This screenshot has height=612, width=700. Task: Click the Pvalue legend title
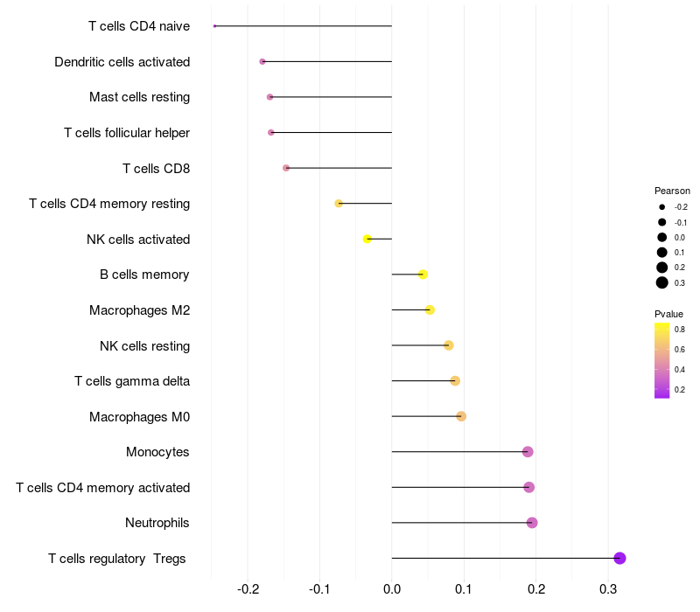point(669,314)
